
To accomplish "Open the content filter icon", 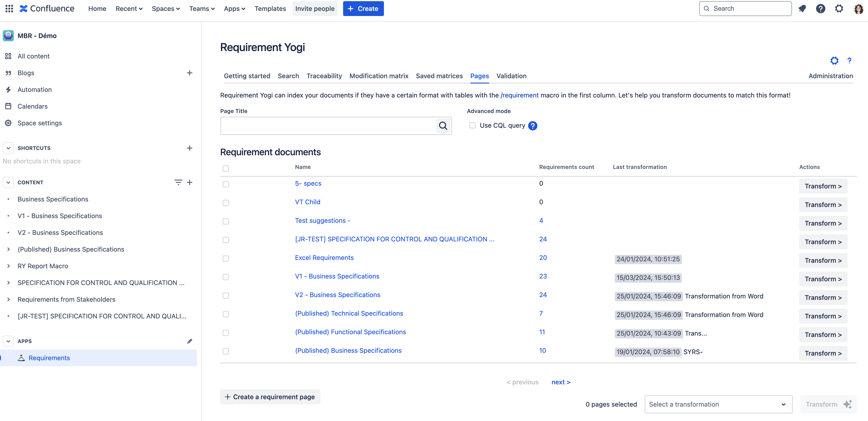I will (178, 182).
